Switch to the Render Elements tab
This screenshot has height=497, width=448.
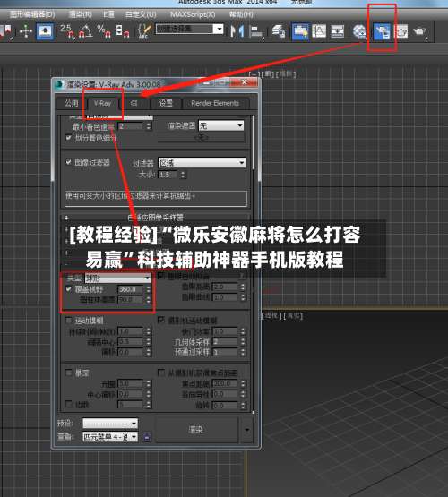(x=215, y=103)
